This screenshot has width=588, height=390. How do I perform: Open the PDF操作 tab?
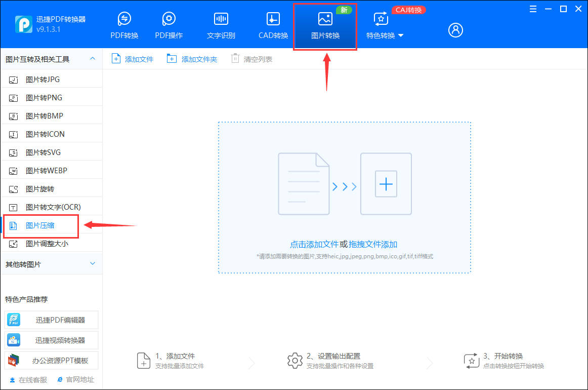click(169, 25)
